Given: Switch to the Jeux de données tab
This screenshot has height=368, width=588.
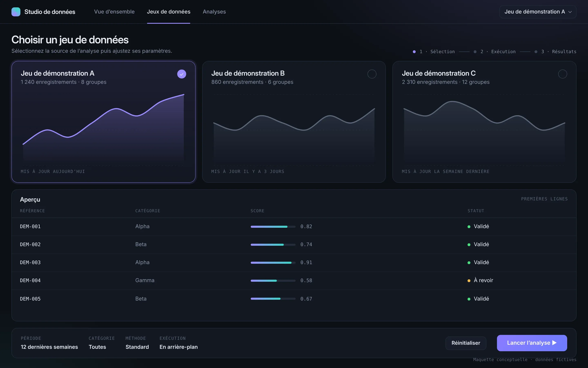Looking at the screenshot, I should (169, 12).
